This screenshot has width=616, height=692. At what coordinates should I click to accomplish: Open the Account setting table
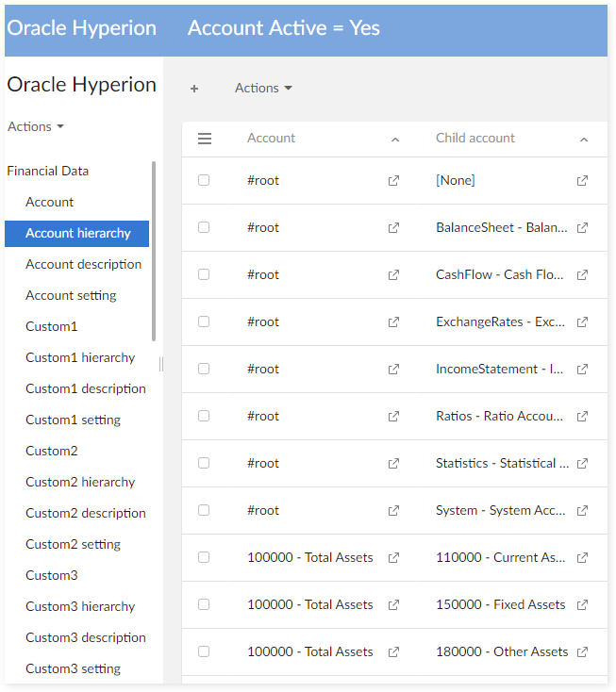pyautogui.click(x=71, y=295)
